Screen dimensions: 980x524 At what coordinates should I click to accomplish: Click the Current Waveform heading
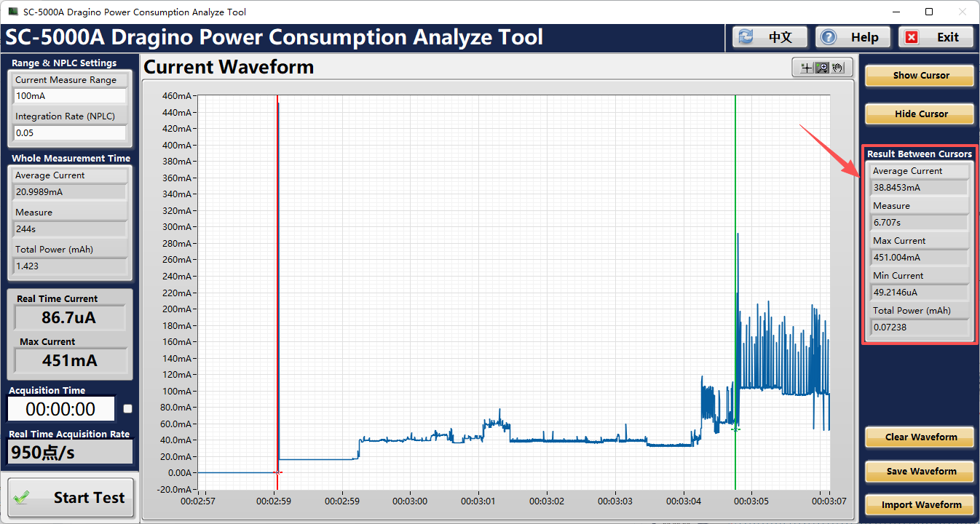coord(229,68)
